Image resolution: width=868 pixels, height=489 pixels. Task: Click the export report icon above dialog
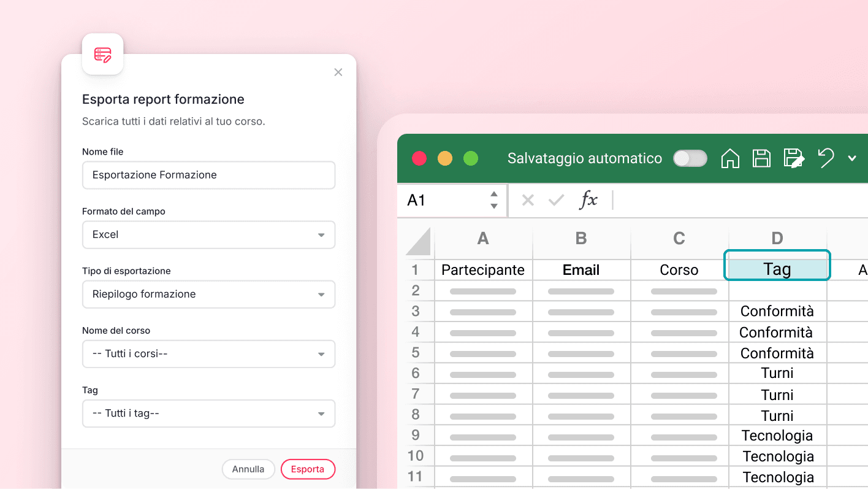pyautogui.click(x=102, y=54)
